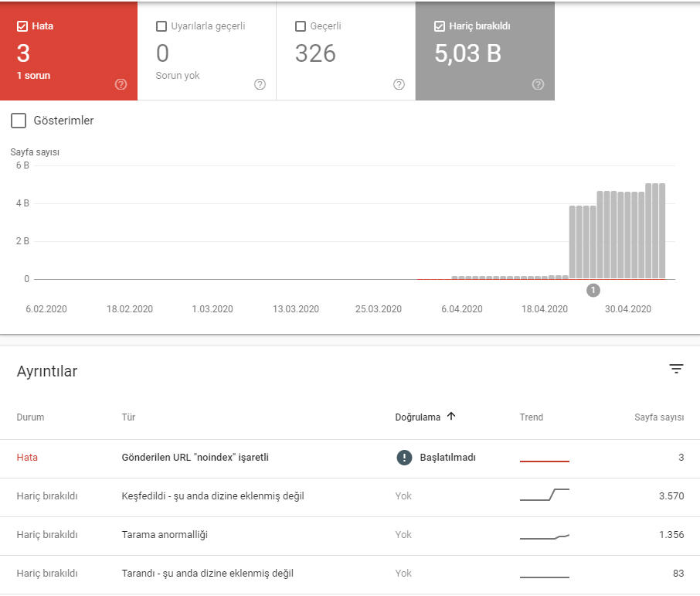Viewport: 700px width, 596px height.
Task: Open Keşfedildi - şu anda dizine eklenmiş değil
Action: [212, 496]
